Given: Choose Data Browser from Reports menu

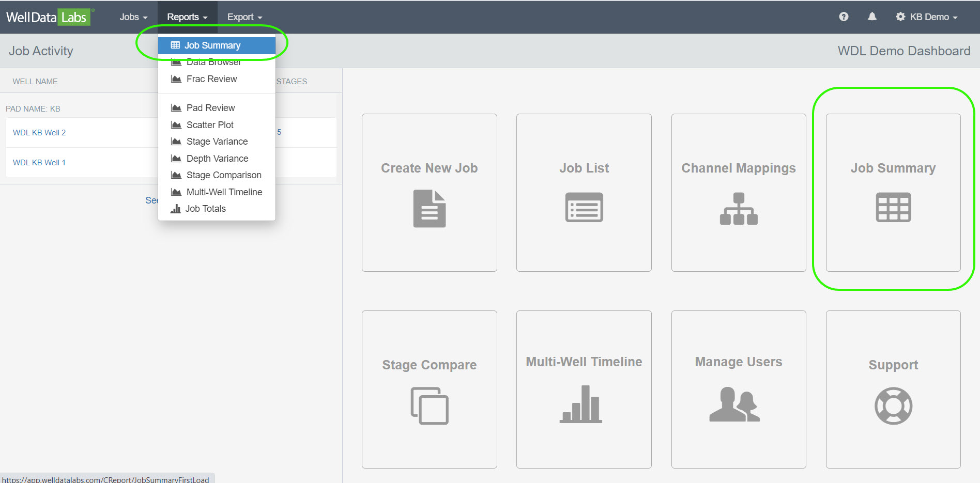Looking at the screenshot, I should tap(217, 63).
